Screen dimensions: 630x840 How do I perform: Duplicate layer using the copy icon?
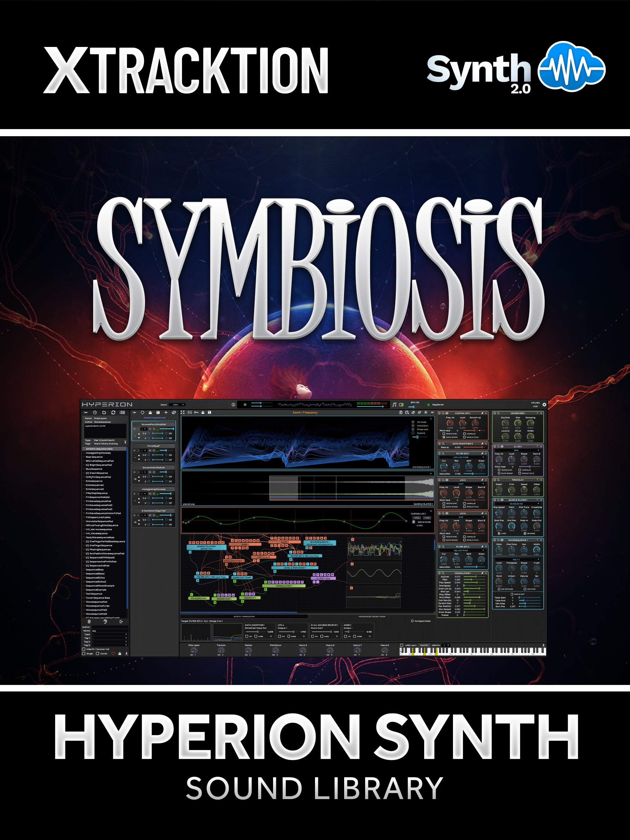174,413
